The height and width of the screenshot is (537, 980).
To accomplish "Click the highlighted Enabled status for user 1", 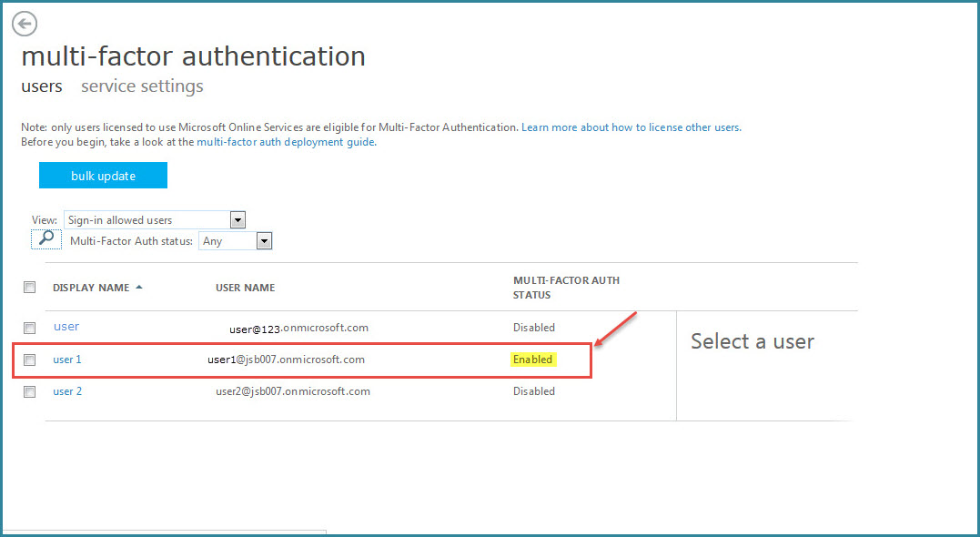I will tap(533, 359).
